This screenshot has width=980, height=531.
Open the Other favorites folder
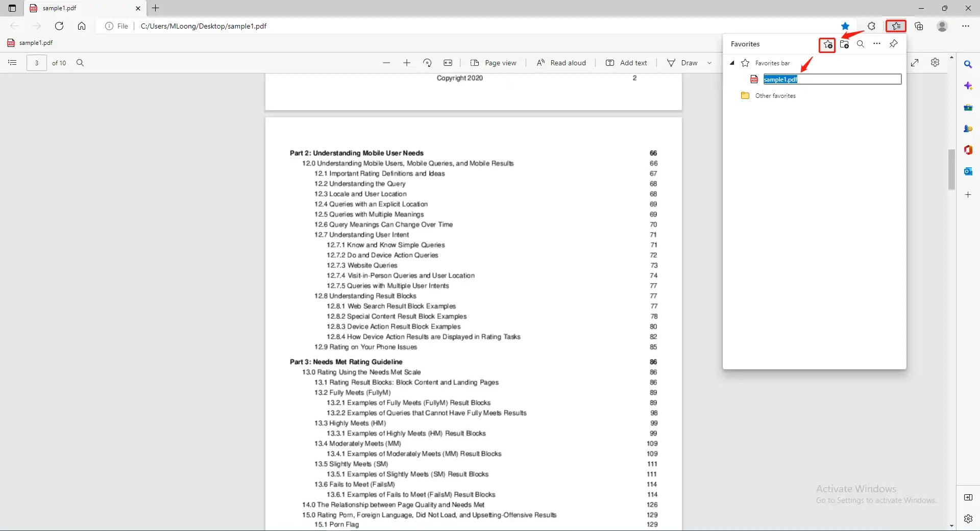pos(775,95)
